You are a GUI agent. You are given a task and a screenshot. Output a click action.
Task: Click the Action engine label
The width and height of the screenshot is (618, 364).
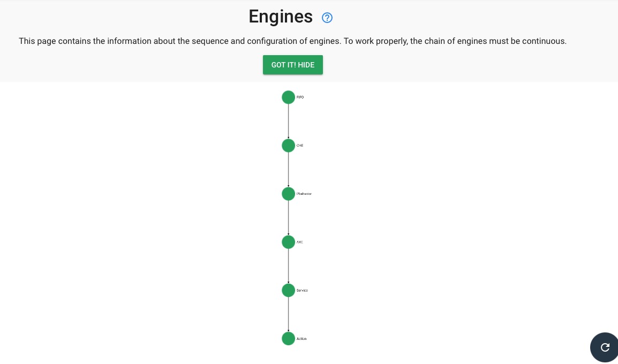(301, 338)
